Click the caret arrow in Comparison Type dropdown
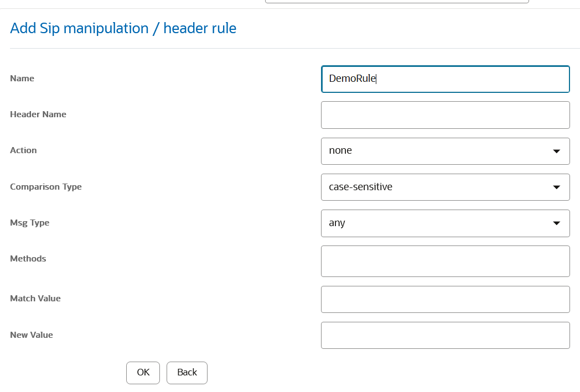Screen dimensions: 580x392 [557, 187]
